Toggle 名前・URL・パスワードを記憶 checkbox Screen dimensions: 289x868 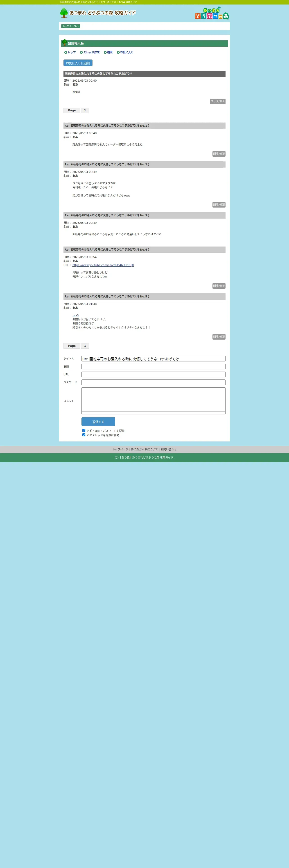click(x=84, y=431)
